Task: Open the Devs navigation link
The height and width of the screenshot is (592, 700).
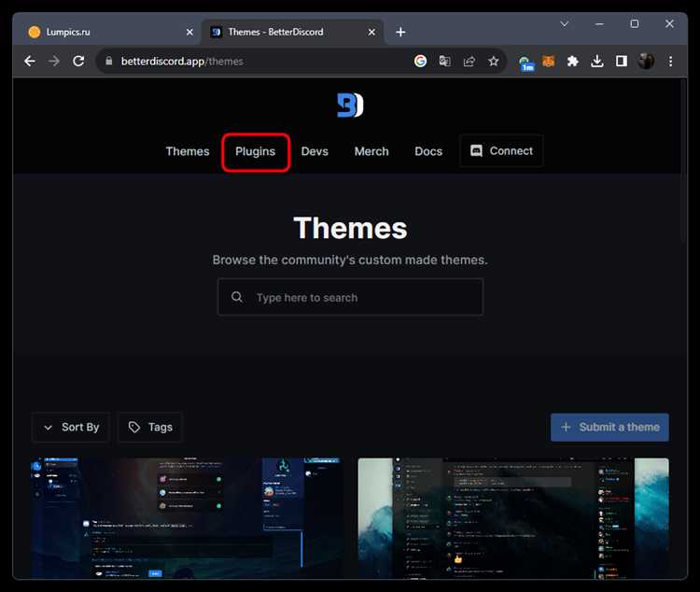Action: [x=315, y=151]
